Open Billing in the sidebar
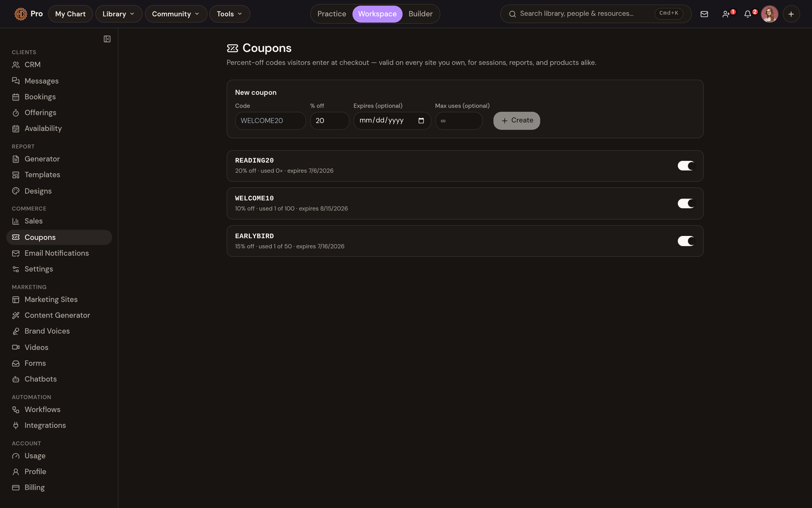This screenshot has height=508, width=812. coord(59,487)
